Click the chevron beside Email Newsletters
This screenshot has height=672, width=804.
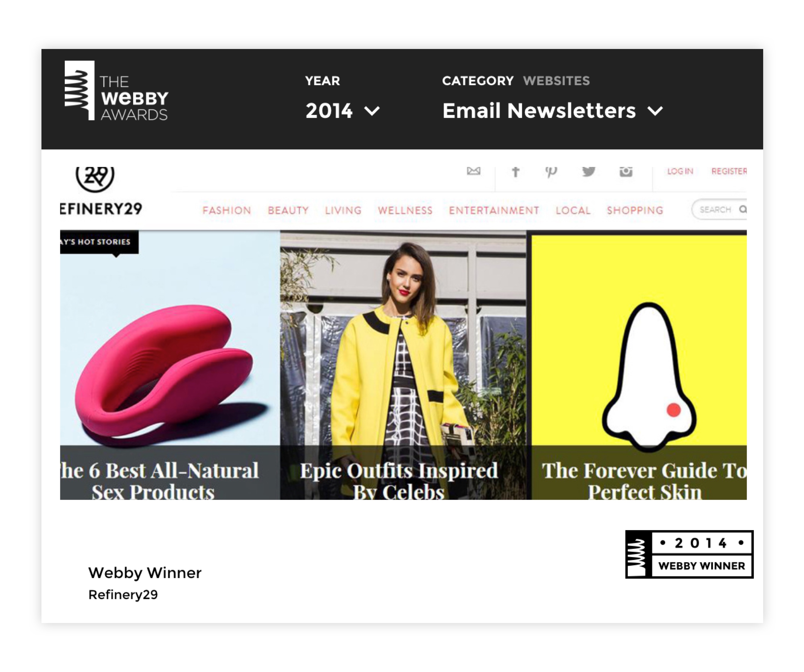pyautogui.click(x=655, y=111)
